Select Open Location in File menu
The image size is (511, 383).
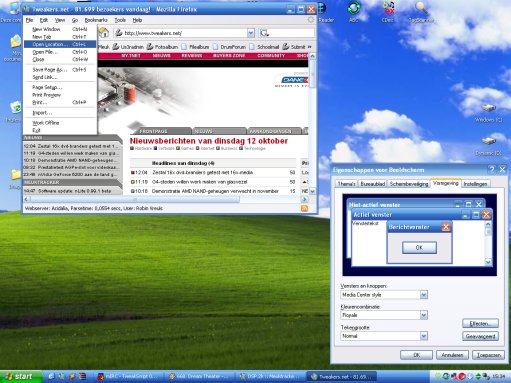point(60,44)
